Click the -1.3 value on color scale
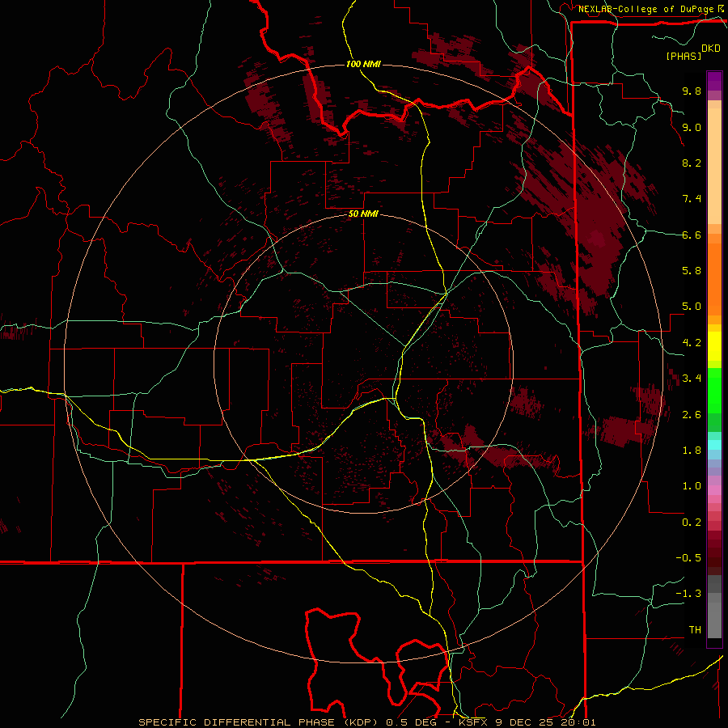The width and height of the screenshot is (728, 728). [x=688, y=594]
